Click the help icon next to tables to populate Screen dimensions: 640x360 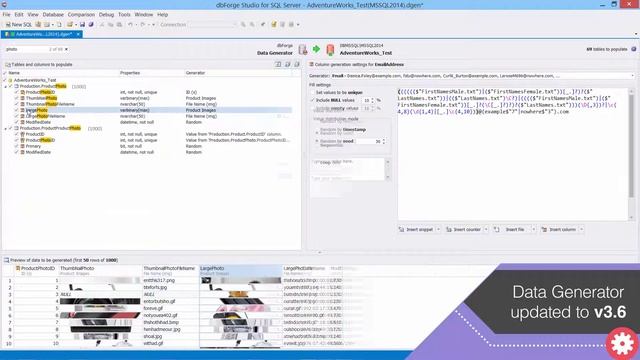click(634, 49)
